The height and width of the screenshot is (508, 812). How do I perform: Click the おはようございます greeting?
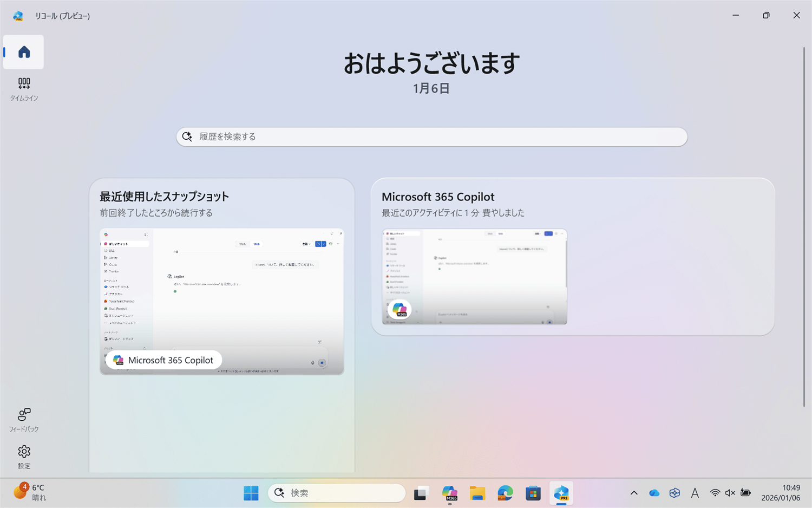(x=431, y=63)
